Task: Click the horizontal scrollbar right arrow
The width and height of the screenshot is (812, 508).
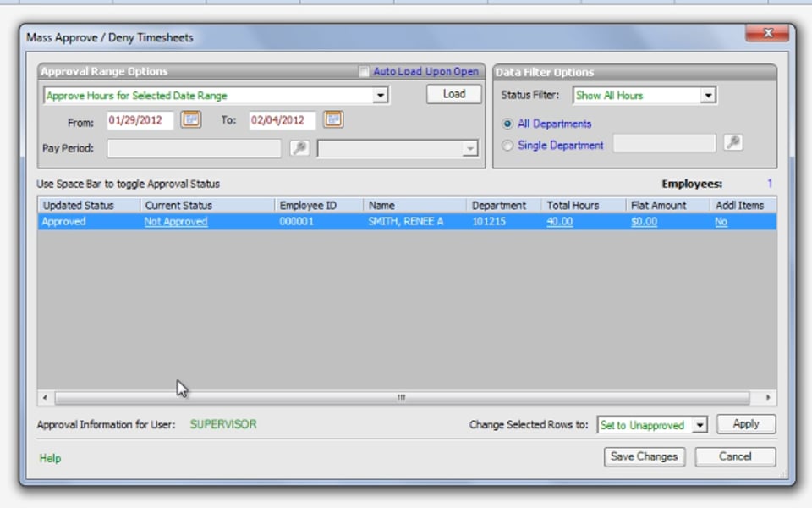Action: click(x=768, y=398)
